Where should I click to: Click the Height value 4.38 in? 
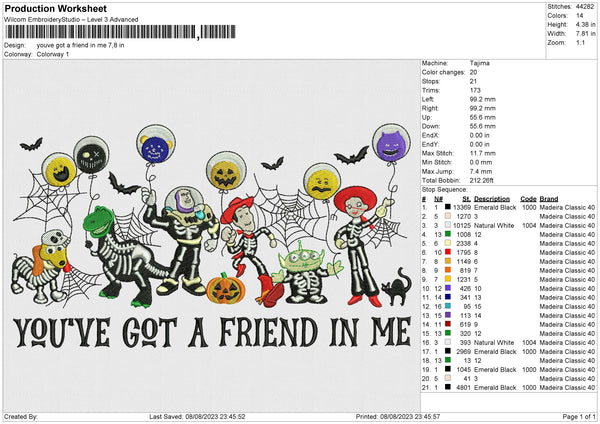coord(585,24)
